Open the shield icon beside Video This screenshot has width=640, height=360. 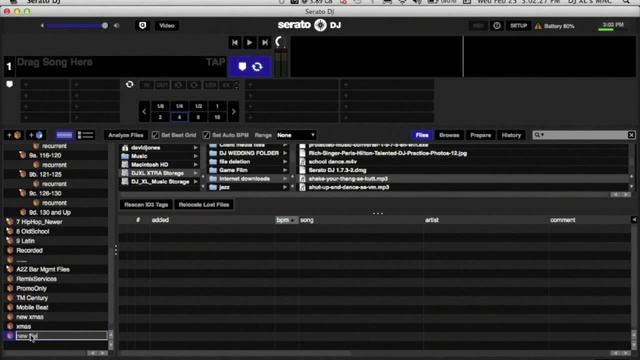point(142,26)
